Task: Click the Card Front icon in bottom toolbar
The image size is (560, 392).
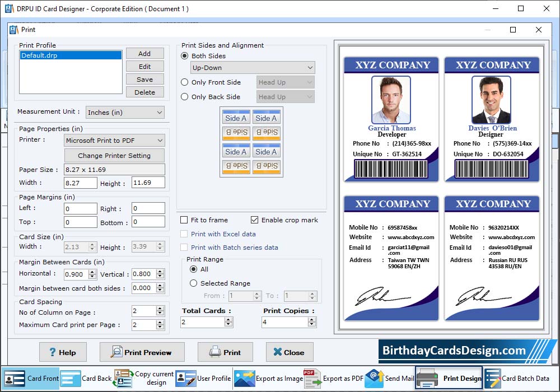Action: 15,379
